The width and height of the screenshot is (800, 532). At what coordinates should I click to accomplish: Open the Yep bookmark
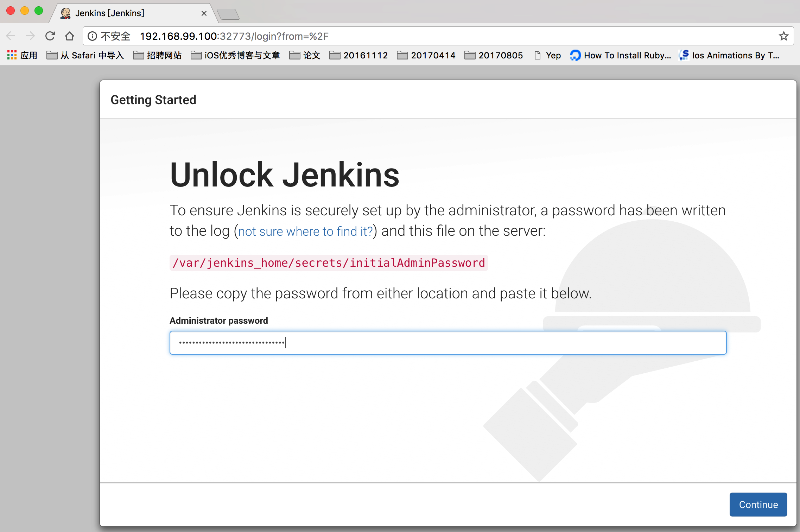tap(547, 55)
